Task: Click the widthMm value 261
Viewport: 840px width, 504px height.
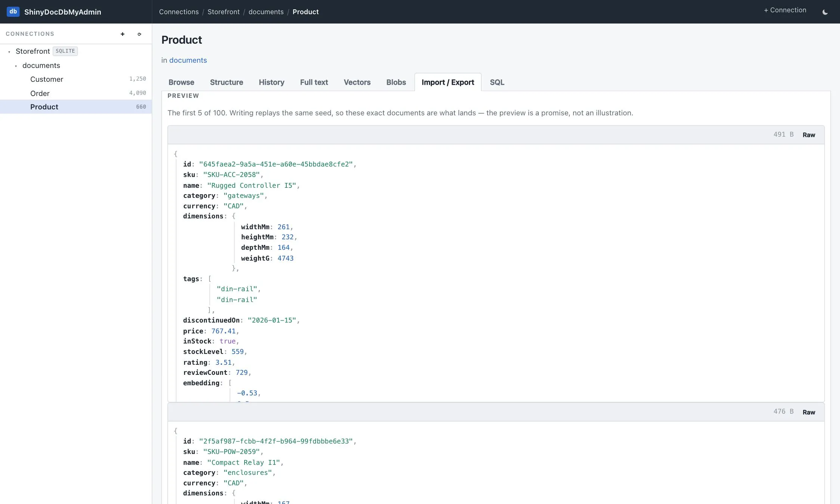Action: point(284,227)
